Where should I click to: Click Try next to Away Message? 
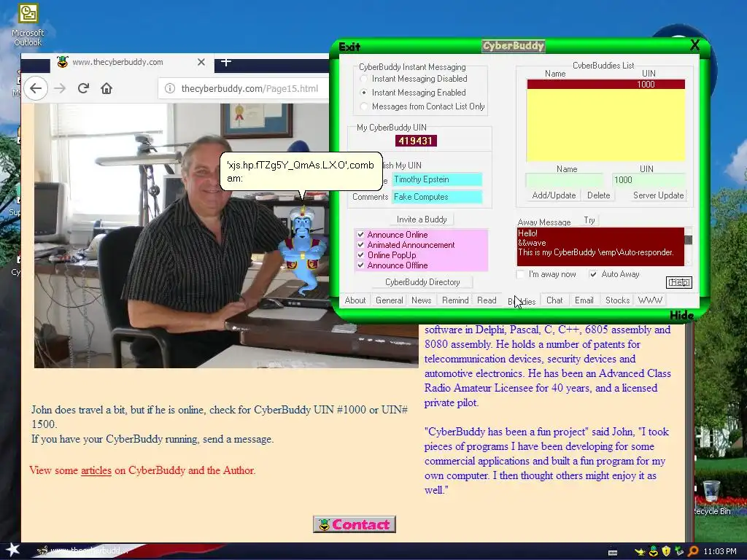589,220
